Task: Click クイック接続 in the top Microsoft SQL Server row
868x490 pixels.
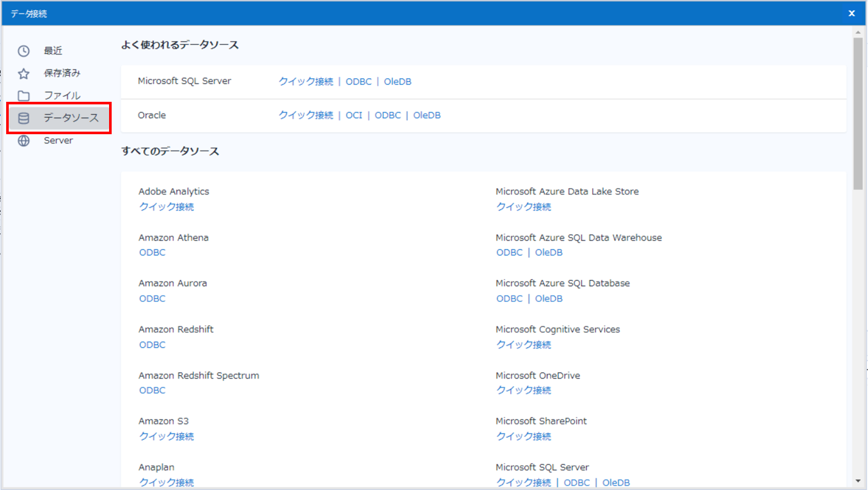Action: tap(306, 81)
